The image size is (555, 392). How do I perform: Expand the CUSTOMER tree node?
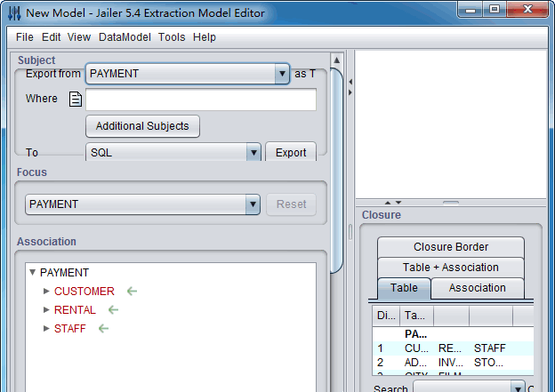point(46,291)
